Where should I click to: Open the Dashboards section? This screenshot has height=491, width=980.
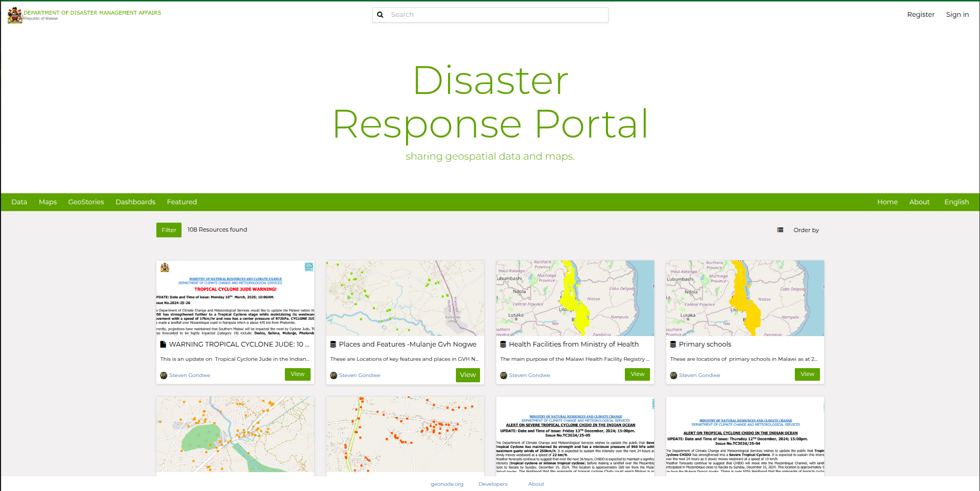pyautogui.click(x=135, y=202)
